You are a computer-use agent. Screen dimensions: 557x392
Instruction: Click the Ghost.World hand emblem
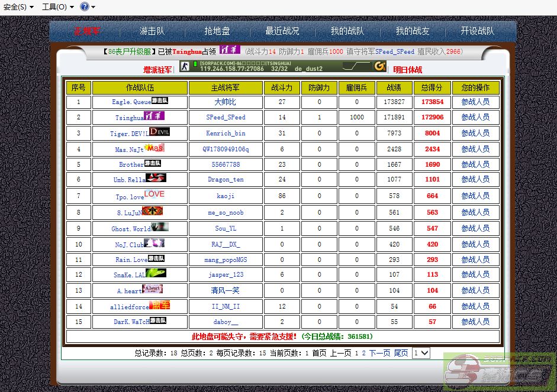(x=160, y=227)
